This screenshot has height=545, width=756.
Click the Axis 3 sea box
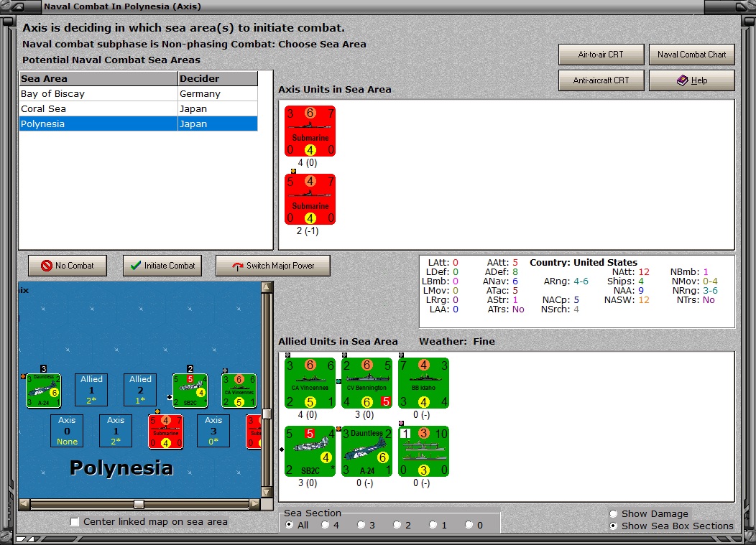point(213,431)
